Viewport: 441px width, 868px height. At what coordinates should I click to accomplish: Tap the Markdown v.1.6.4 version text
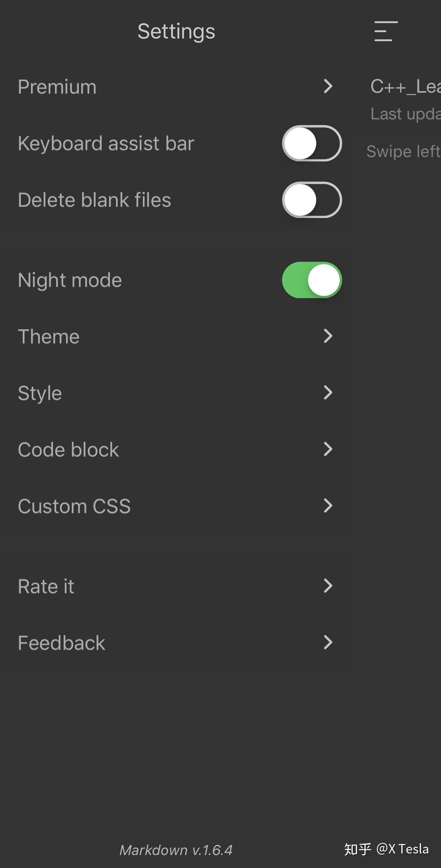[x=176, y=850]
